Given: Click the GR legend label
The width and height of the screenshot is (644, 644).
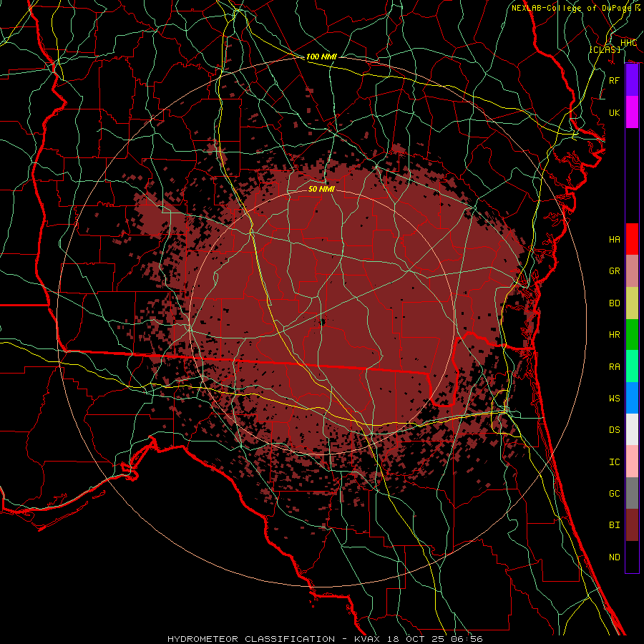Looking at the screenshot, I should click(x=614, y=271).
